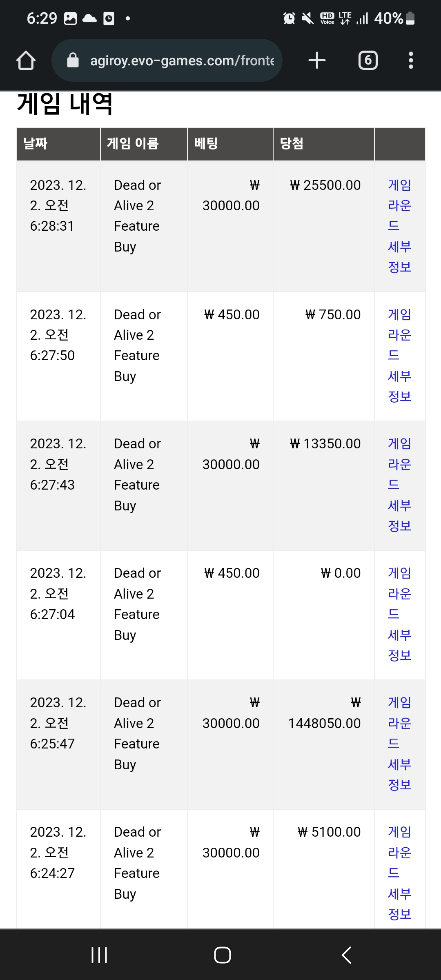Select the 날짜 column header
Viewport: 441px width, 980px height.
click(58, 144)
